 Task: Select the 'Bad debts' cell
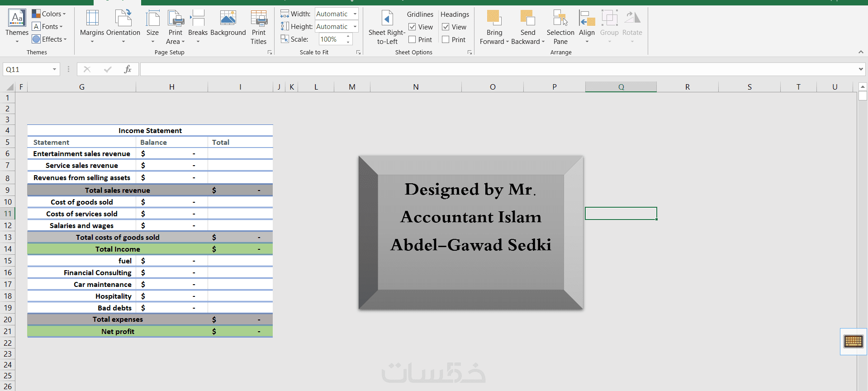(x=82, y=308)
